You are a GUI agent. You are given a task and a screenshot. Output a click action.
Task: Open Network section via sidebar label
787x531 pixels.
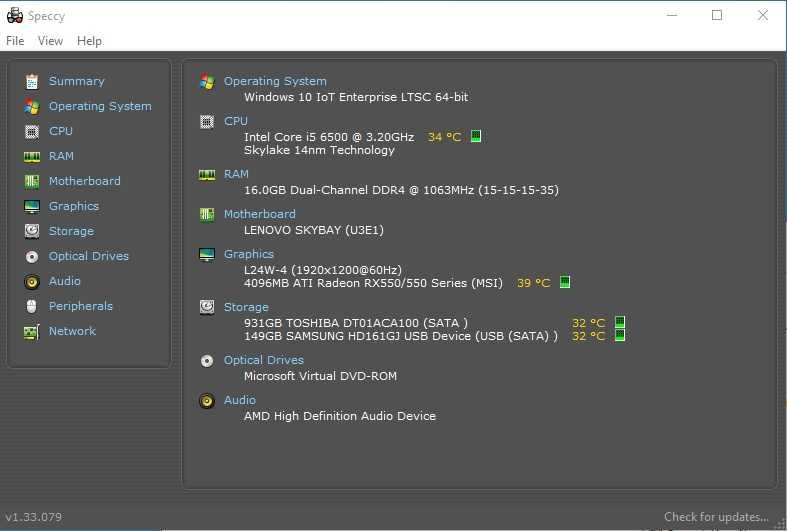(72, 331)
